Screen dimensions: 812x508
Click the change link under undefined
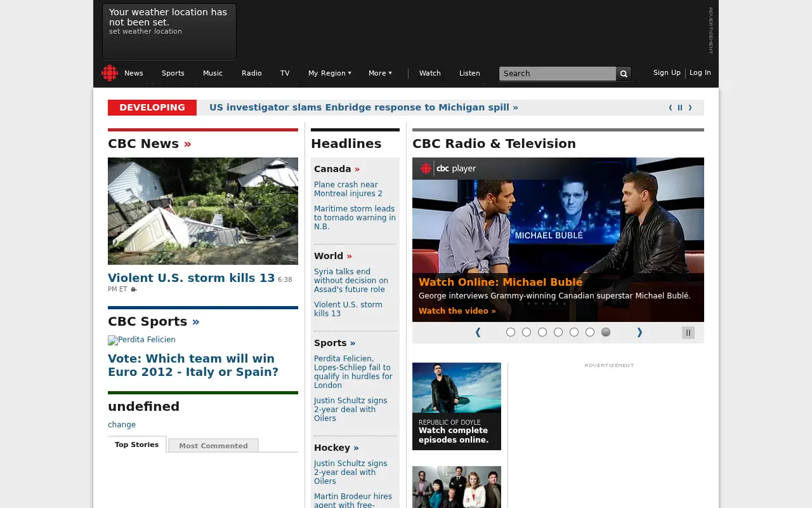(x=122, y=425)
